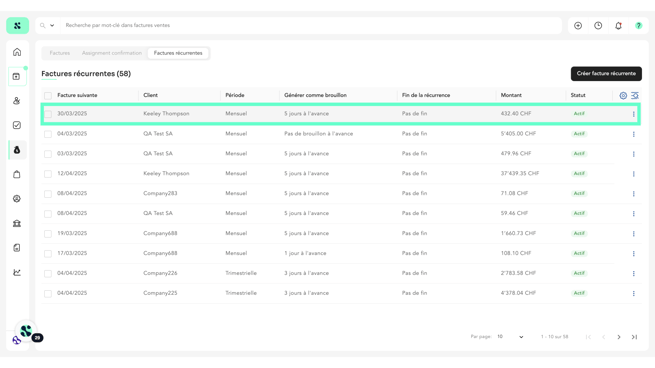Click the Actif status of the 71.08 CHF row
The height and width of the screenshot is (368, 655).
[x=579, y=193]
